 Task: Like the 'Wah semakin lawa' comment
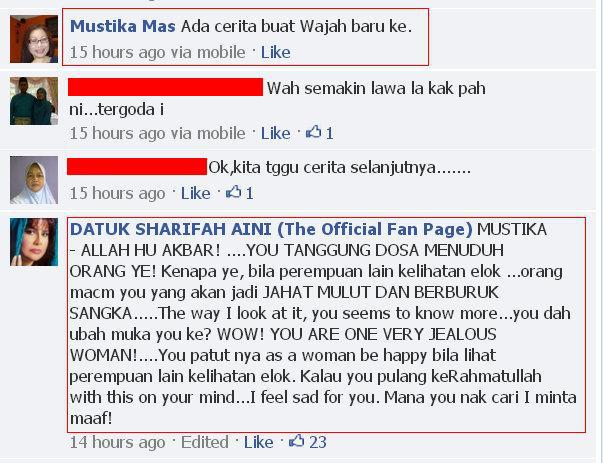pyautogui.click(x=275, y=133)
